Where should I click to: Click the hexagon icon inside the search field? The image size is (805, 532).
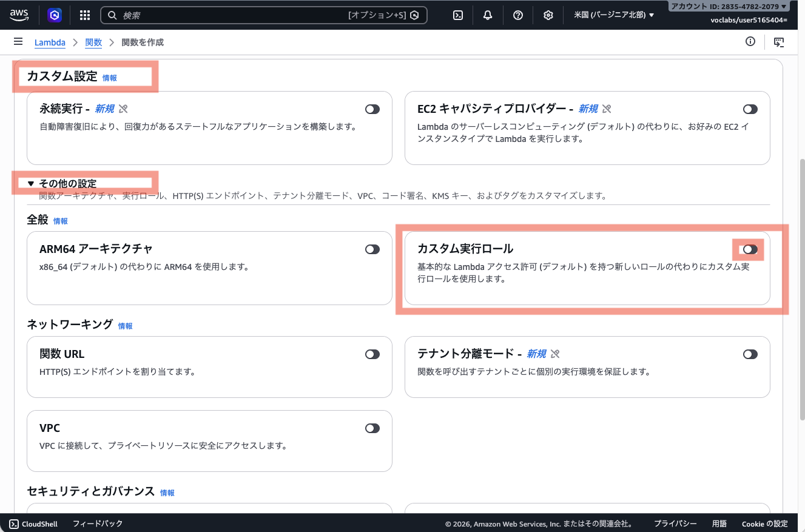pyautogui.click(x=415, y=15)
